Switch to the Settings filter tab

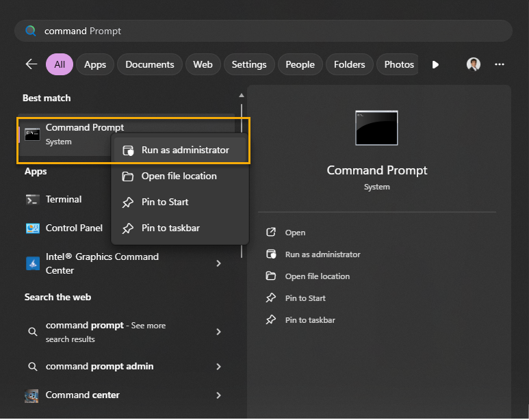tap(249, 64)
